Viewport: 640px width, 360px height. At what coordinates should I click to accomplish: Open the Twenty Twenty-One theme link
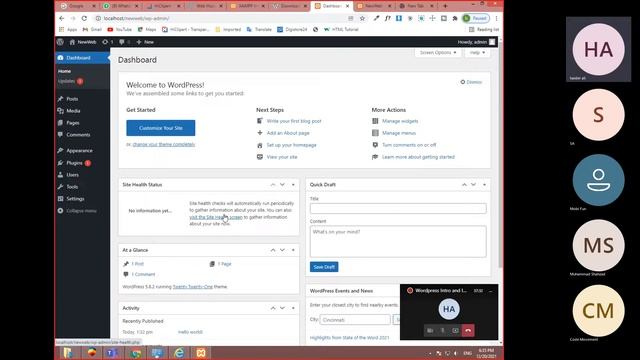(x=193, y=287)
